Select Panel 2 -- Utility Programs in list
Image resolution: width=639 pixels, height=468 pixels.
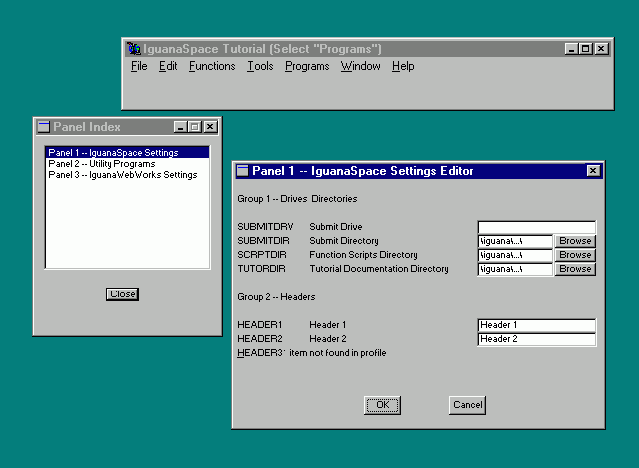[x=127, y=163]
